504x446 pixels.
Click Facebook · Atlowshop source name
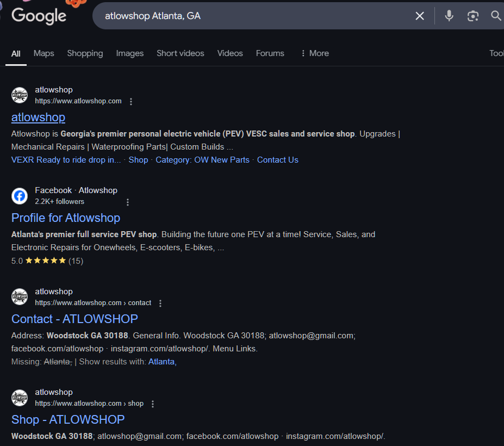click(76, 190)
